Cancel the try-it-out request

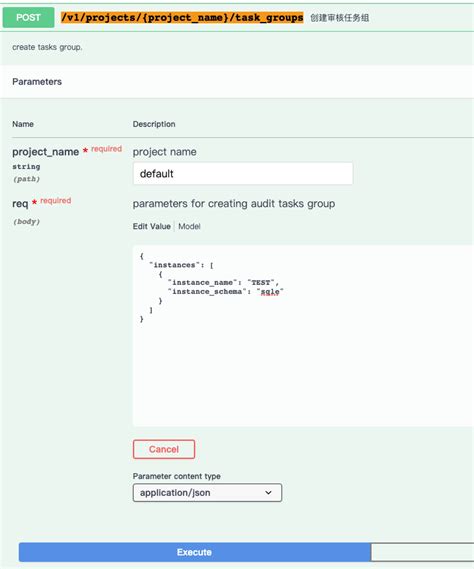pos(164,449)
